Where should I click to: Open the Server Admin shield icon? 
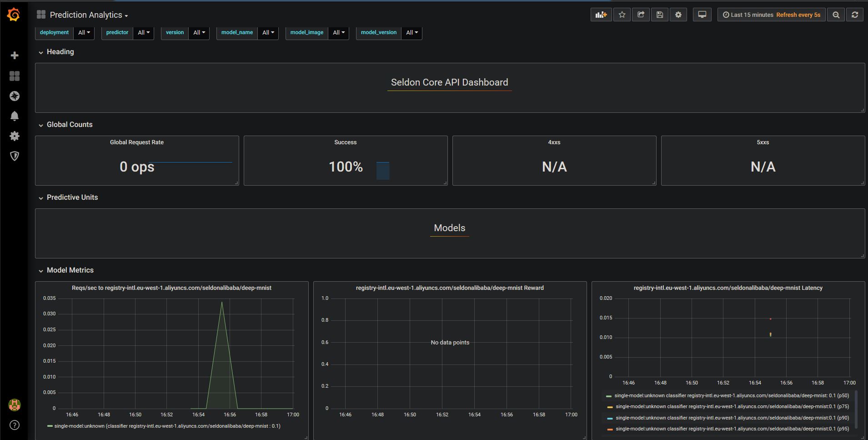15,156
